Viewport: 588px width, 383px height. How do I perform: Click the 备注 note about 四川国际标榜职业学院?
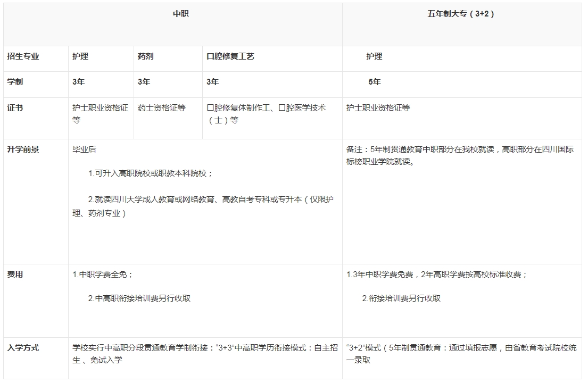(x=460, y=155)
